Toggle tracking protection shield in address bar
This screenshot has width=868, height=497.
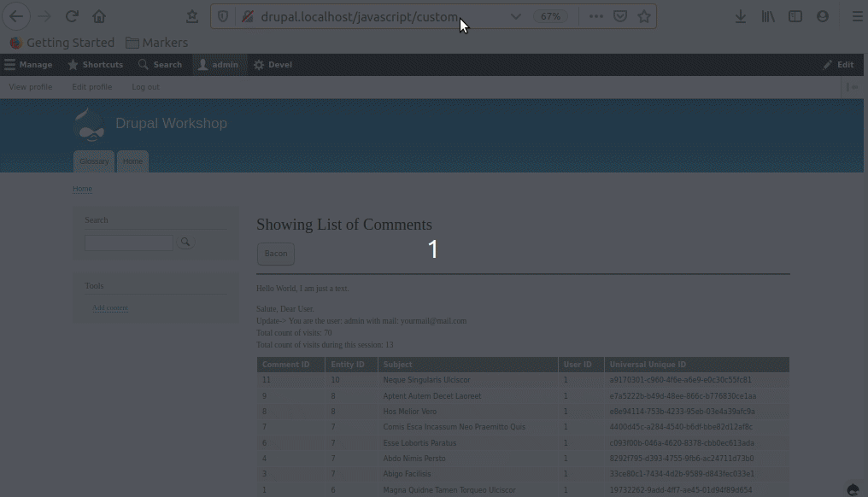coord(222,15)
